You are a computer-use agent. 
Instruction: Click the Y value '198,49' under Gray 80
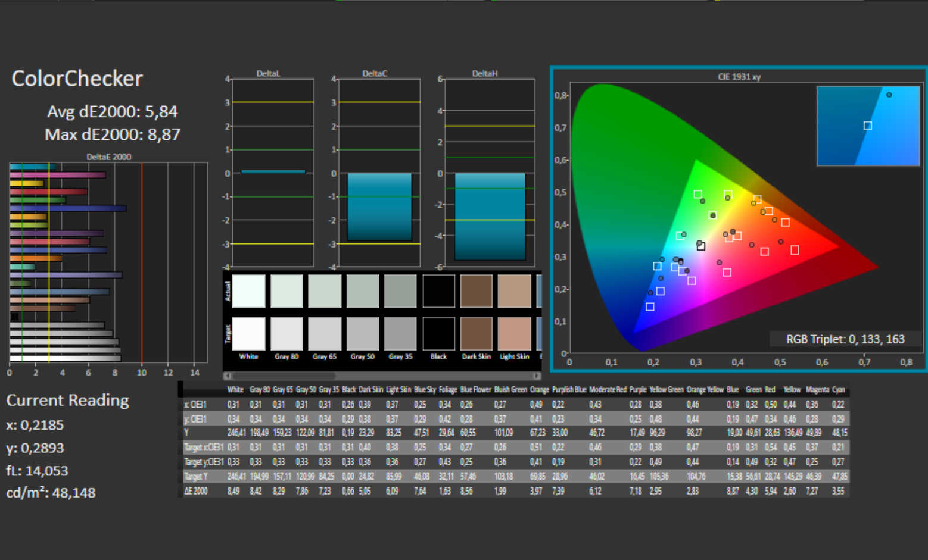259,433
